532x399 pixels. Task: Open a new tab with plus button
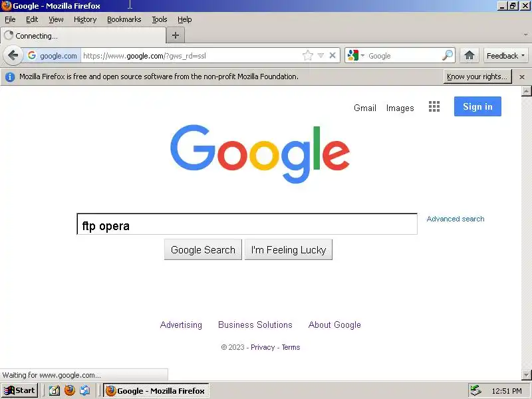pos(176,35)
